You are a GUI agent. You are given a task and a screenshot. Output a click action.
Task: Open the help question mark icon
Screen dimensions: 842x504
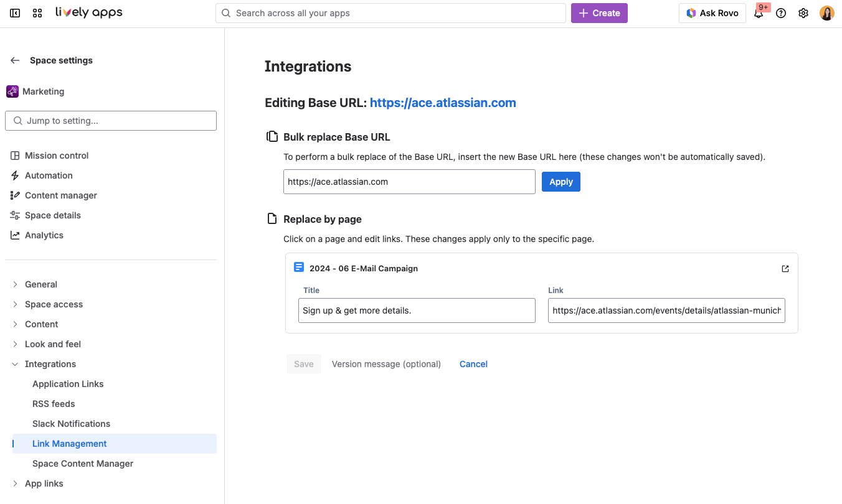pos(781,13)
